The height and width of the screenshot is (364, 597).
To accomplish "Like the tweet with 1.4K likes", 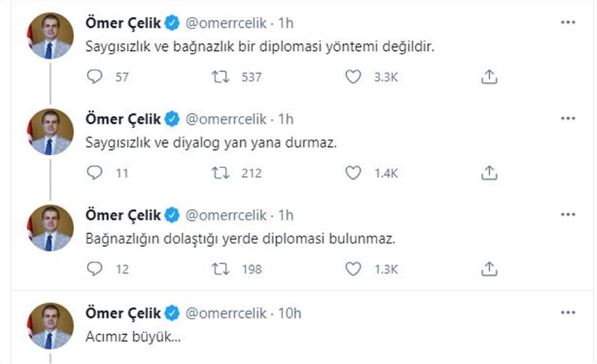I will coord(353,174).
